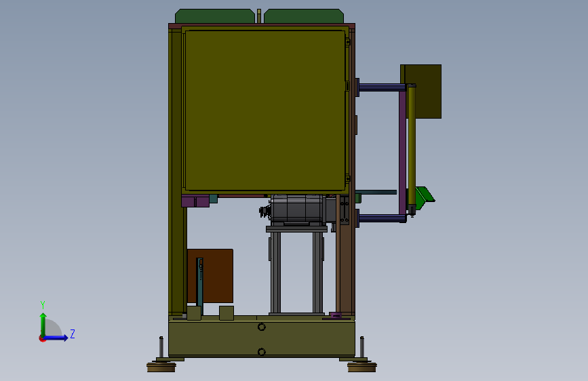This screenshot has height=381, width=588.
Task: Select the lower circular hole on the base frame
Action: point(262,352)
